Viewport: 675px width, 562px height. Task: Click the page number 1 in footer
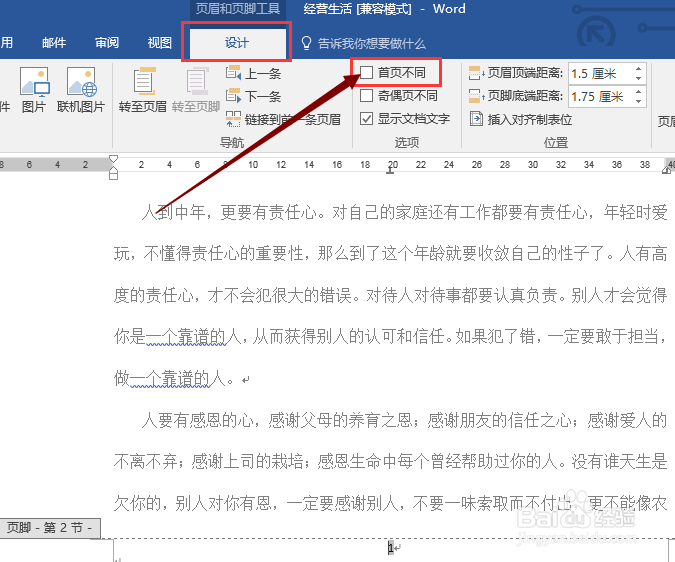(x=390, y=548)
